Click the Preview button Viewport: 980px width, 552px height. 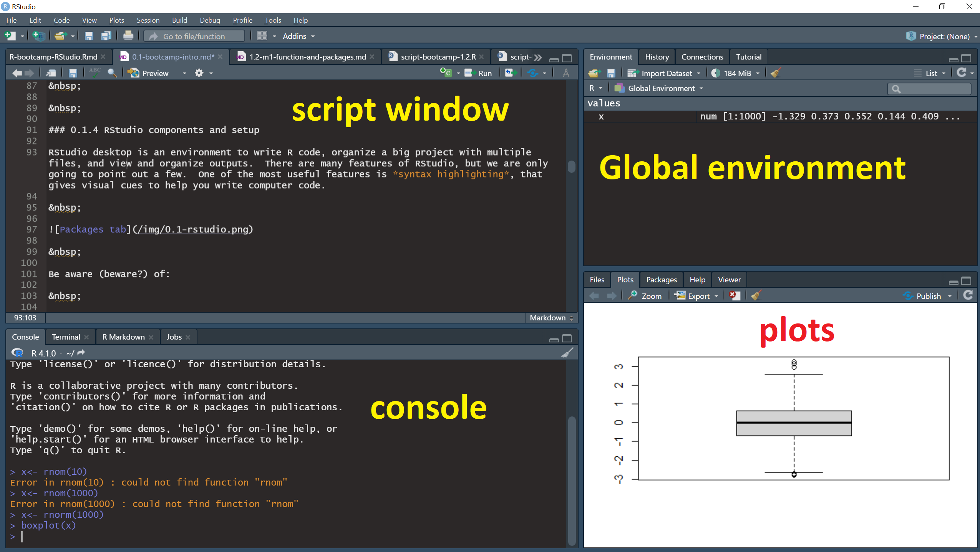[x=148, y=73]
